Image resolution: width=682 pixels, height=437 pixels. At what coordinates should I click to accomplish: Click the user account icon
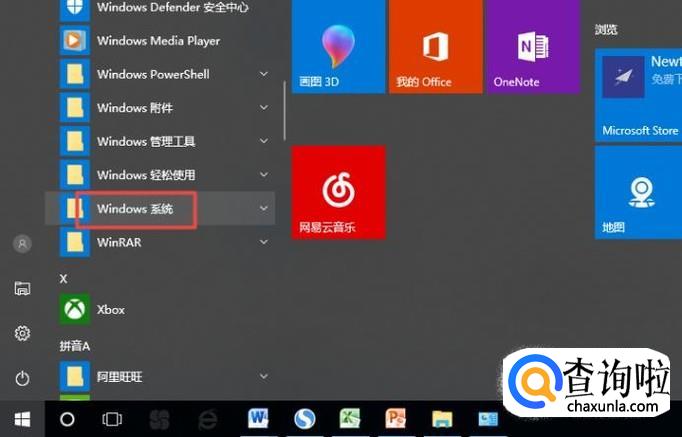(x=22, y=243)
